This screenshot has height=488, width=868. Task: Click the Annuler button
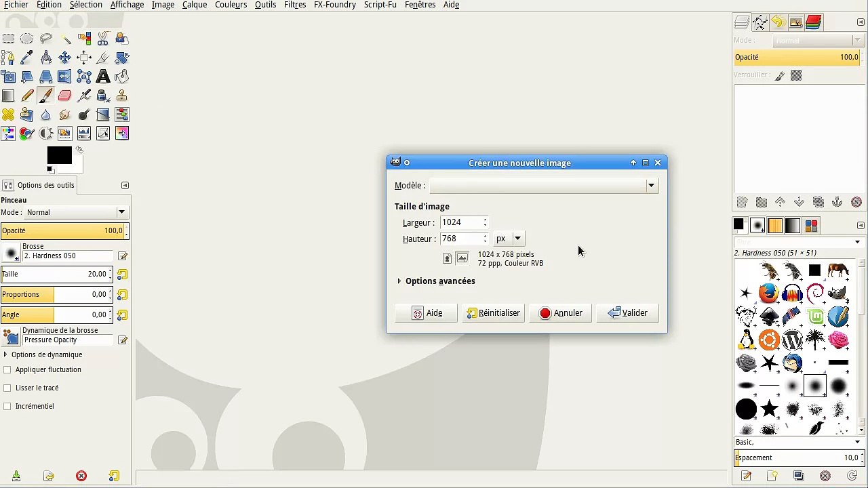[x=560, y=312]
